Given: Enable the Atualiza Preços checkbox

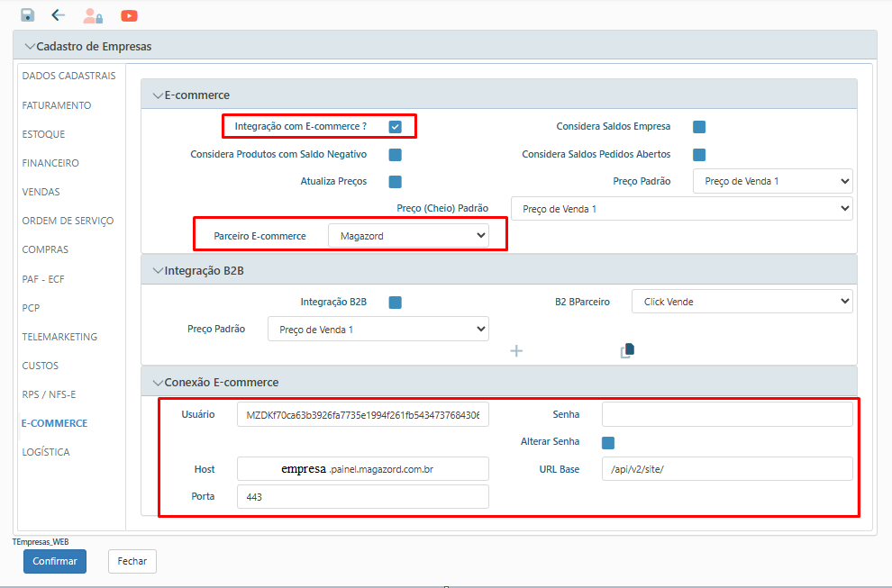Looking at the screenshot, I should [x=395, y=182].
